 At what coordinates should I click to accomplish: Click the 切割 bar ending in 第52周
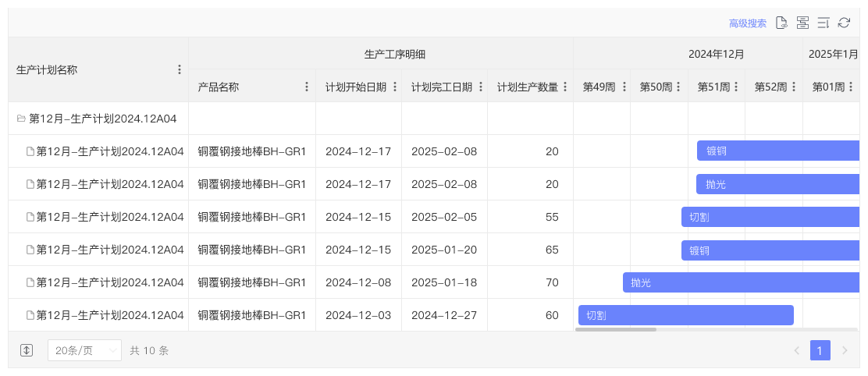[685, 315]
